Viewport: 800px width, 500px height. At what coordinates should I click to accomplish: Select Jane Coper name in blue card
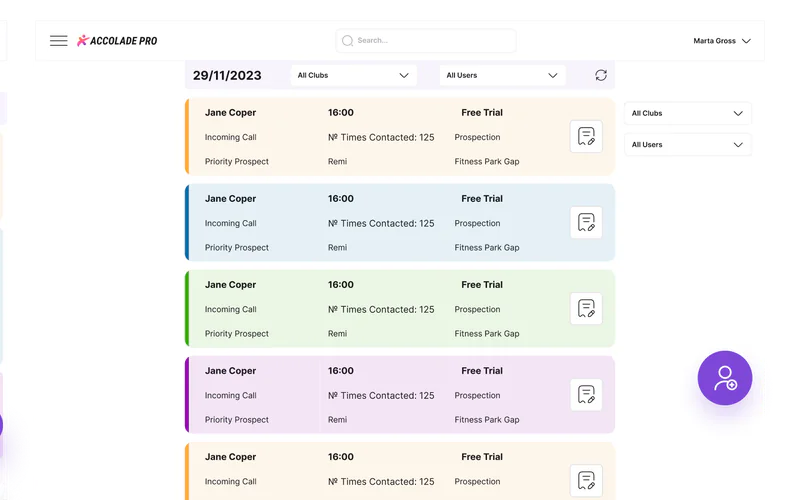pyautogui.click(x=231, y=199)
